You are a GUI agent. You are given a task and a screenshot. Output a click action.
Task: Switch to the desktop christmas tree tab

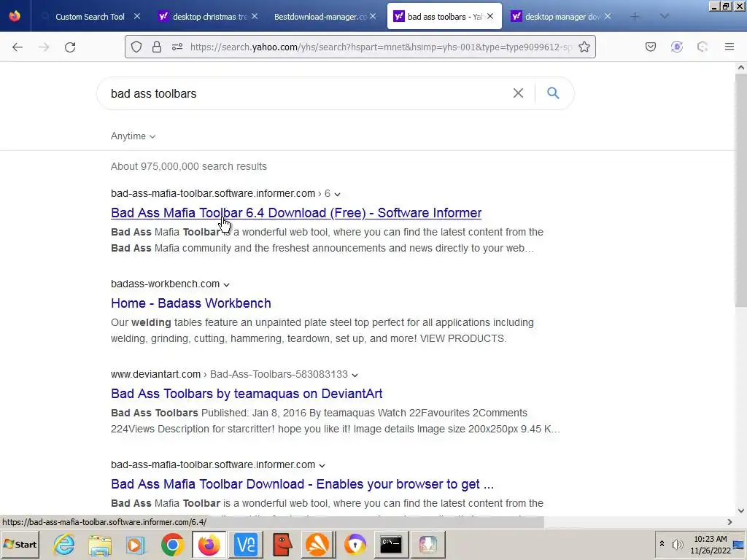[207, 17]
